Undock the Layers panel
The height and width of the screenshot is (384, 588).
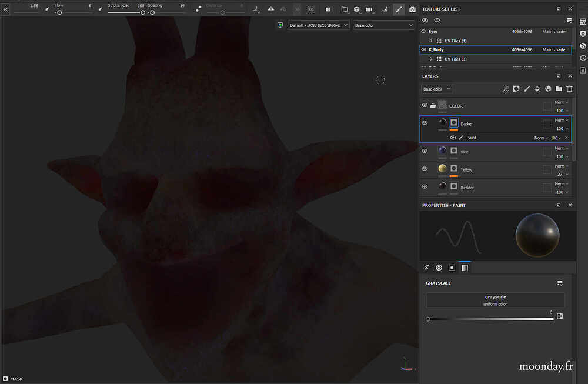tap(559, 76)
